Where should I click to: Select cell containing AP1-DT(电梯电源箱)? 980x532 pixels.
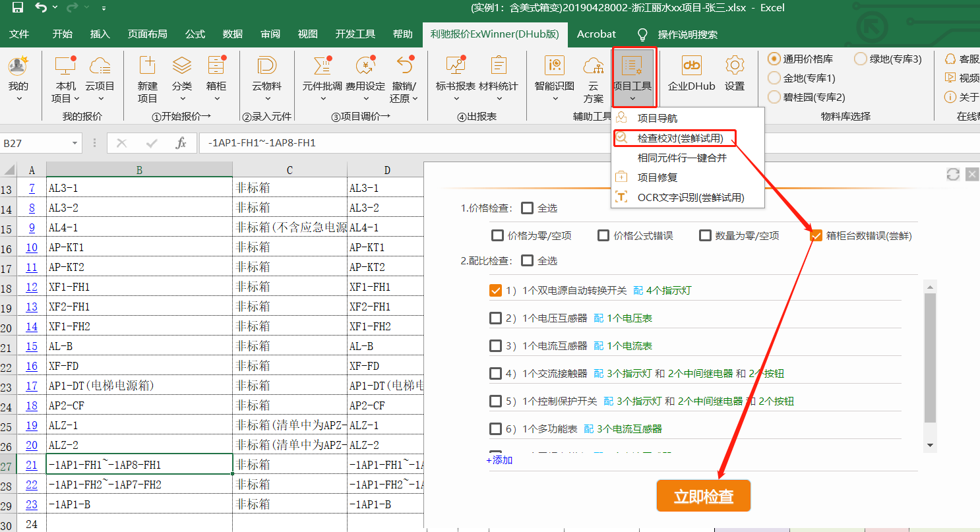tap(139, 386)
